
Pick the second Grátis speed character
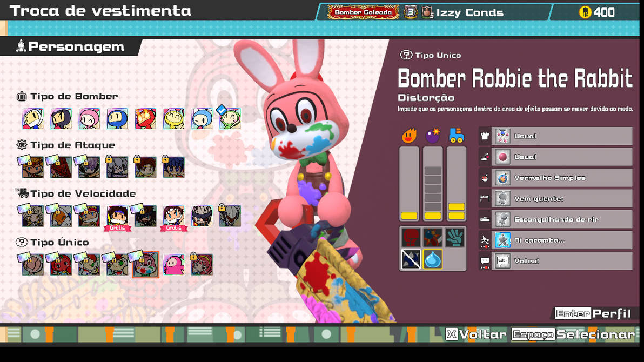(x=174, y=217)
